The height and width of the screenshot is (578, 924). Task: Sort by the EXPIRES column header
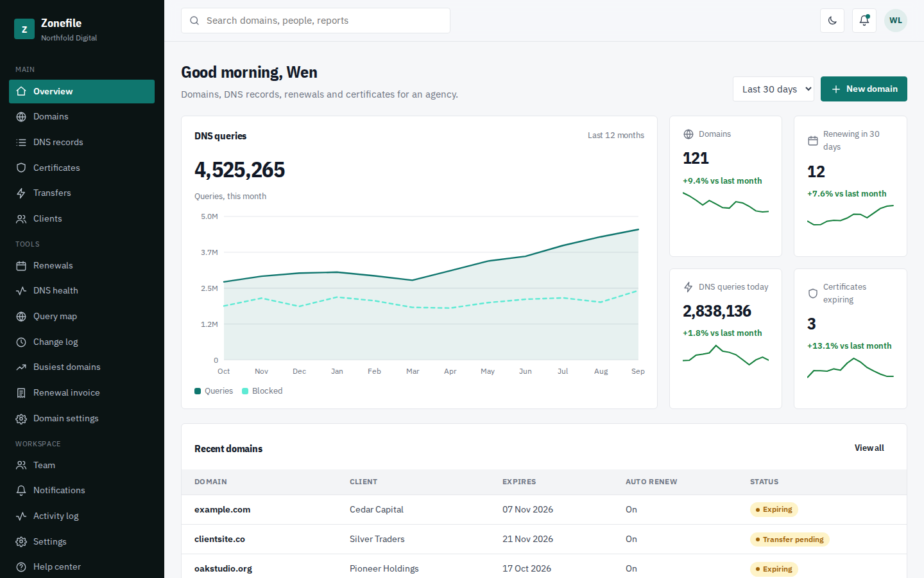click(x=519, y=482)
